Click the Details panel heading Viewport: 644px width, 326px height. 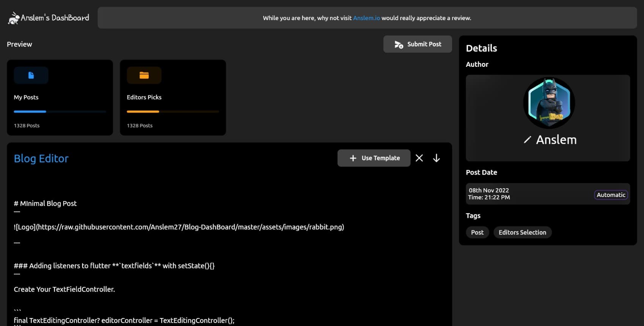click(481, 48)
